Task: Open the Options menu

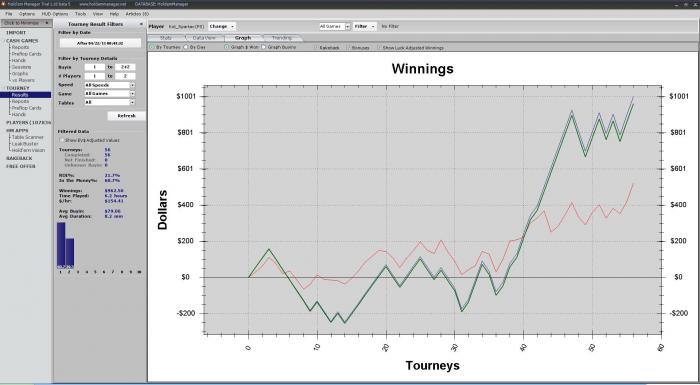Action: point(27,14)
